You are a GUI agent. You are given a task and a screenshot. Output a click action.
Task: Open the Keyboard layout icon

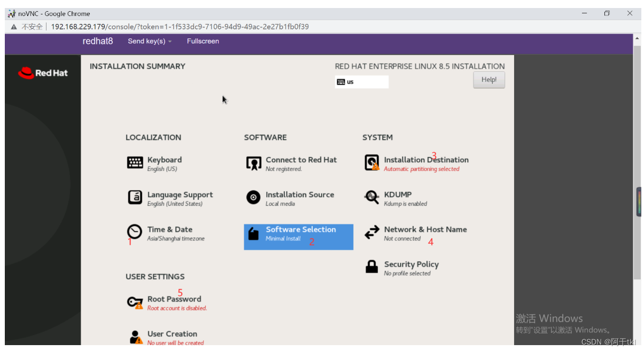point(135,163)
